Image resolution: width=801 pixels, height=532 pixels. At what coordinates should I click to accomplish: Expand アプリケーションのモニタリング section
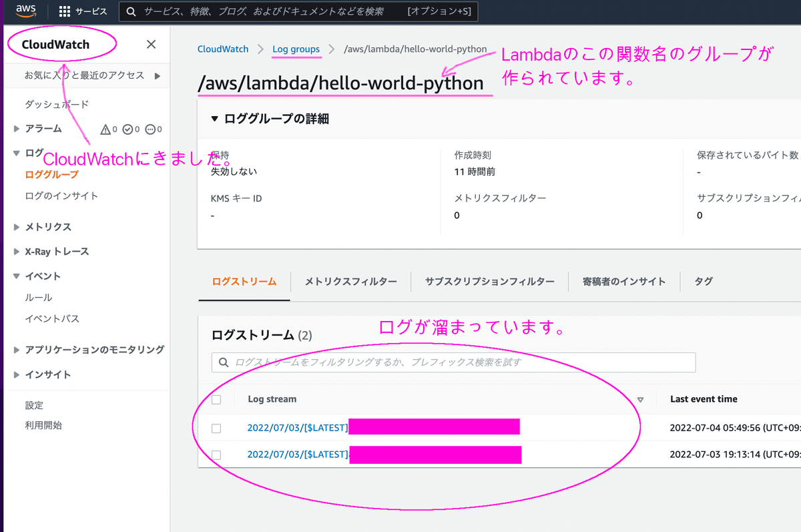[17, 350]
